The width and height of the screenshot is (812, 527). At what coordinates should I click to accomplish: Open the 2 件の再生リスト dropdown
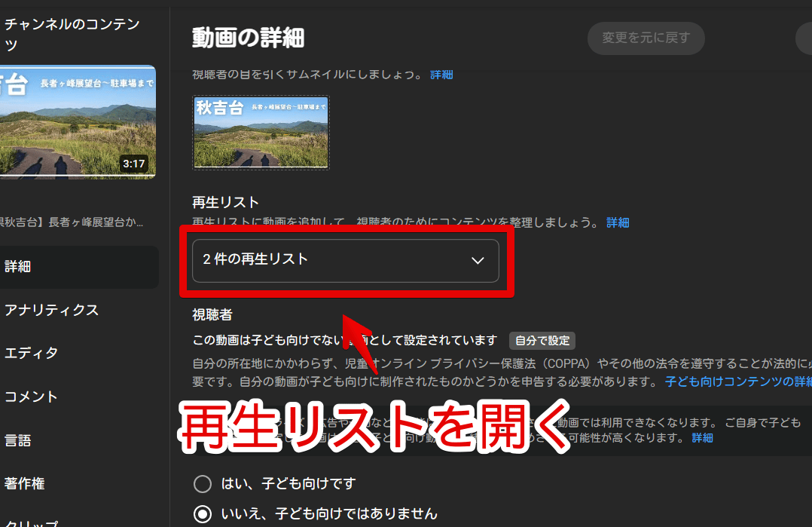point(345,260)
